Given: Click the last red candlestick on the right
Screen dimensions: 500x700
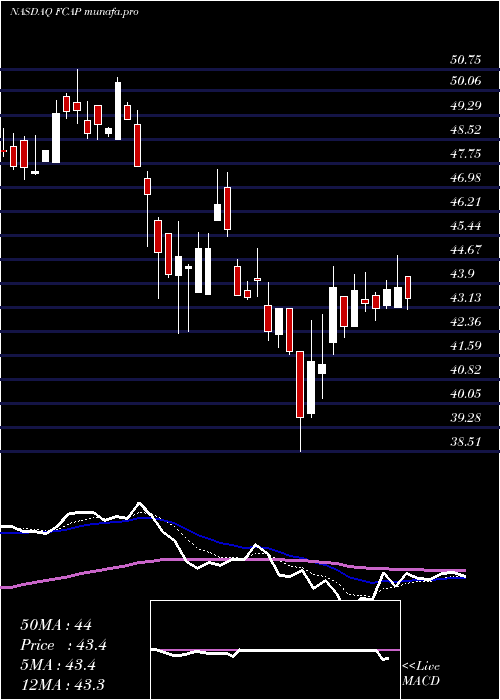Looking at the screenshot, I should pos(408,288).
